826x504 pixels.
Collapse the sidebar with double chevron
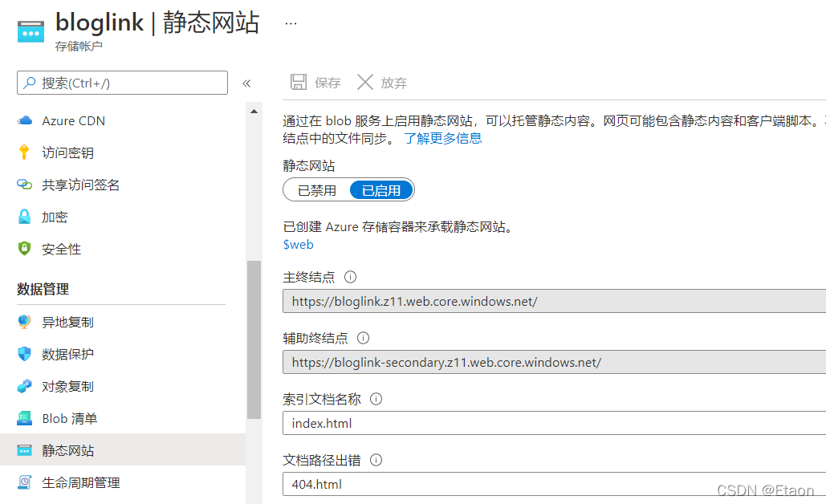(x=246, y=83)
